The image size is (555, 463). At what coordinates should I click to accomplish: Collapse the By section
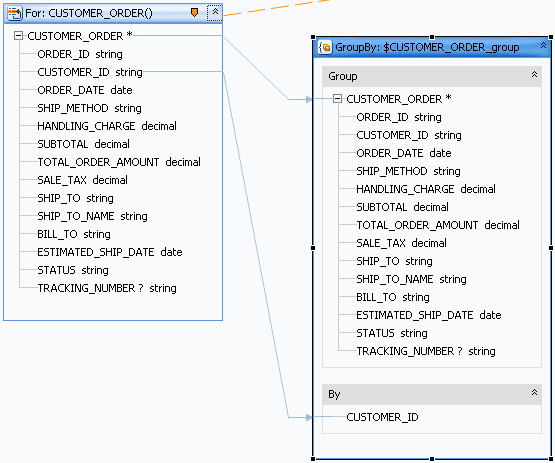(534, 392)
